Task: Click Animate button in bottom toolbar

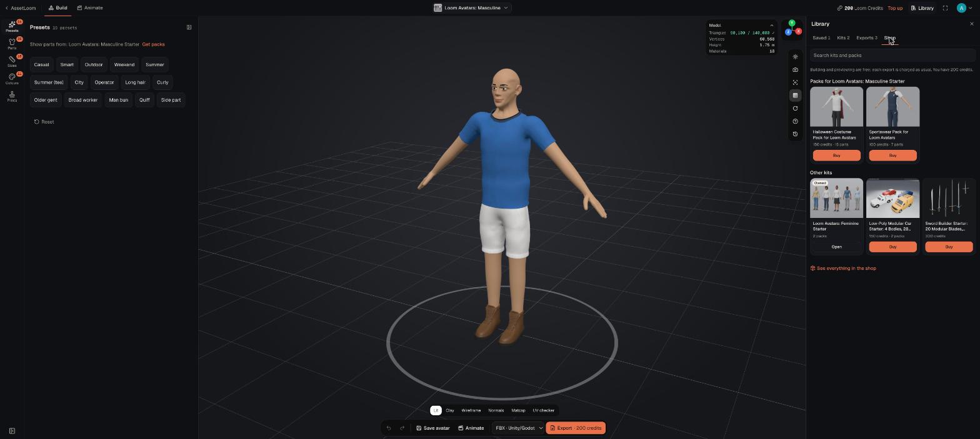Action: (471, 428)
